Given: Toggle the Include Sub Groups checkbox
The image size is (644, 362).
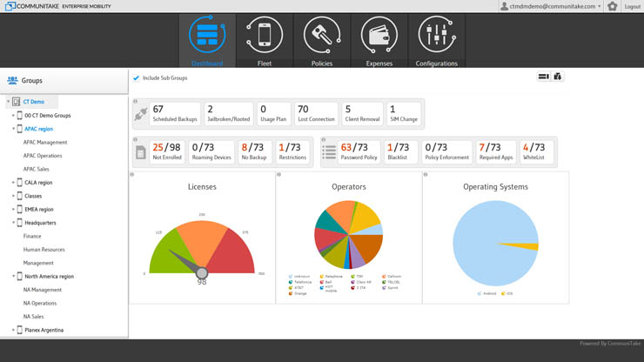Looking at the screenshot, I should 137,78.
